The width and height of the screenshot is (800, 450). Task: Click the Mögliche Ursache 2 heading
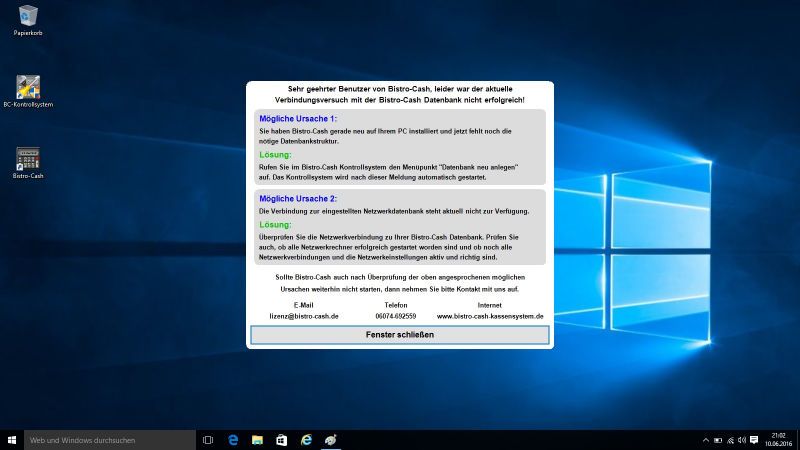tap(298, 198)
